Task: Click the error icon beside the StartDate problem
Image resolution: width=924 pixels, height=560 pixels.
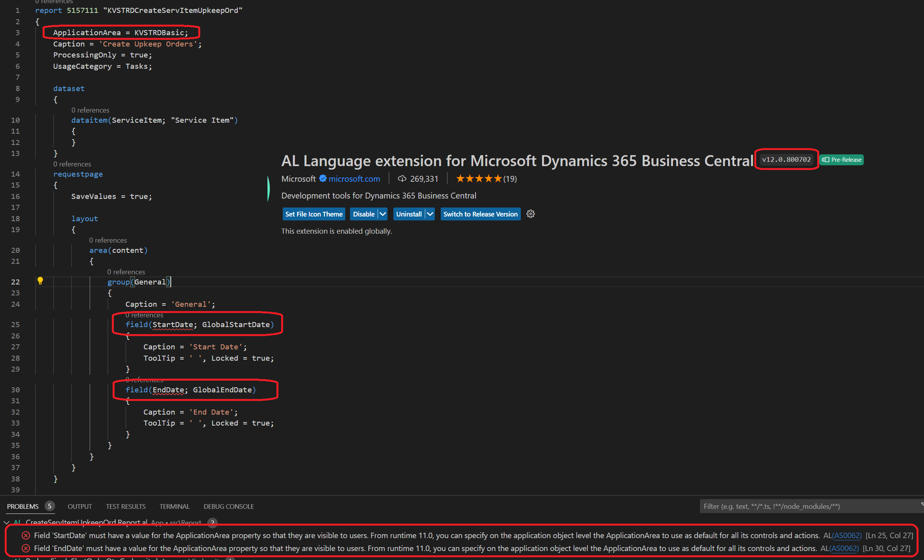Action: click(x=26, y=535)
